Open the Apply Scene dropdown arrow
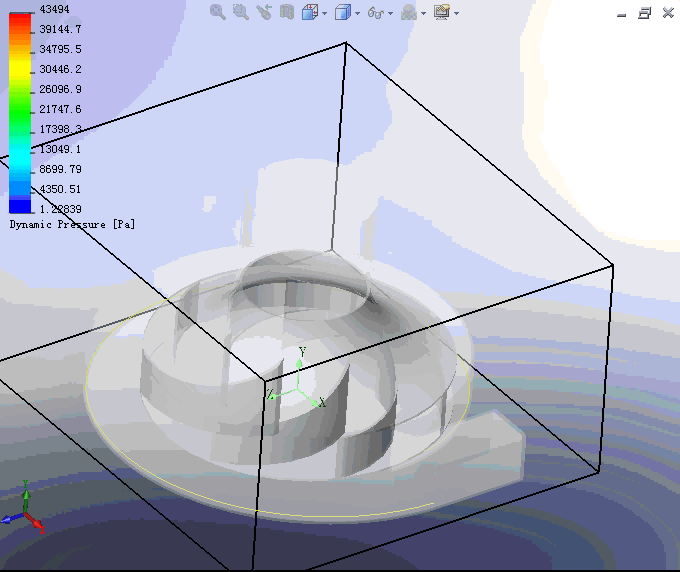Viewport: 680px width, 572px height. coord(423,13)
